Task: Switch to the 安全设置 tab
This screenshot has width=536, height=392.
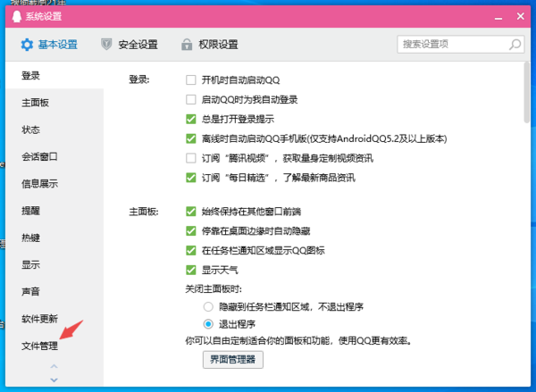Action: [130, 45]
